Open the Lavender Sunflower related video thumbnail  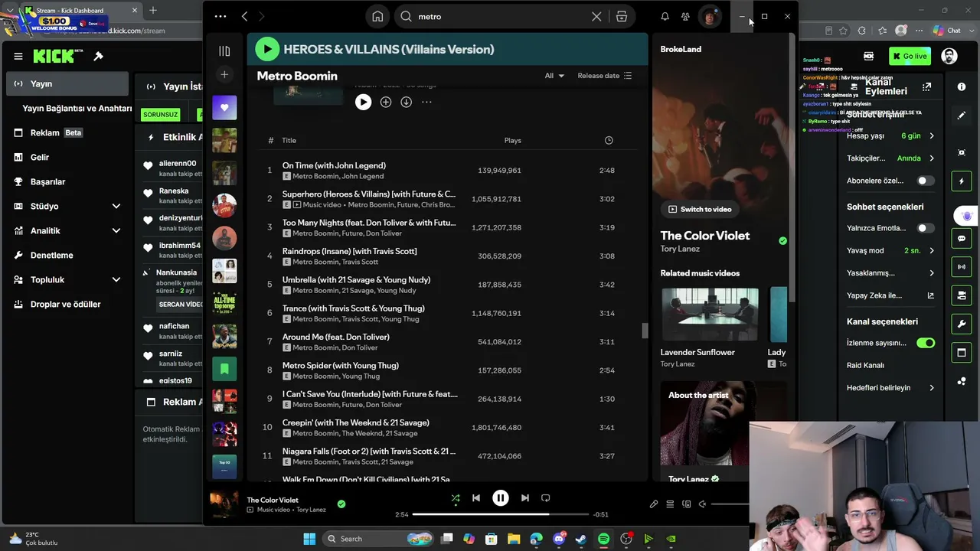[710, 315]
